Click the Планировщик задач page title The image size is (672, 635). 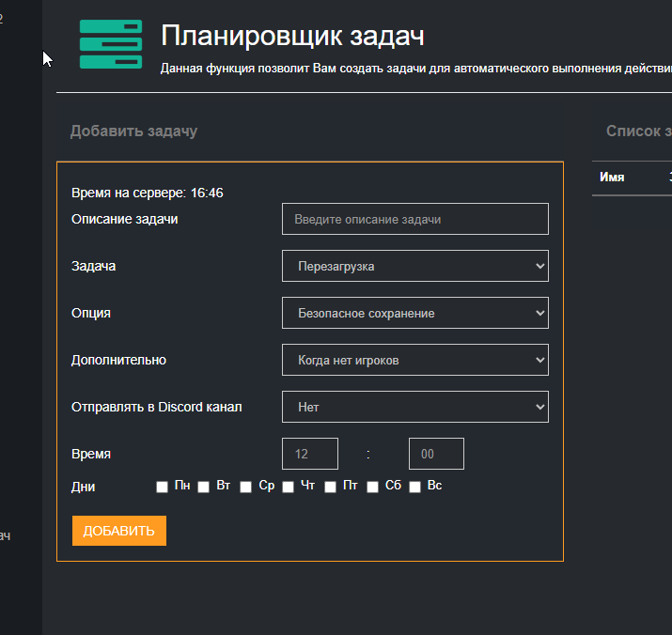click(x=292, y=36)
